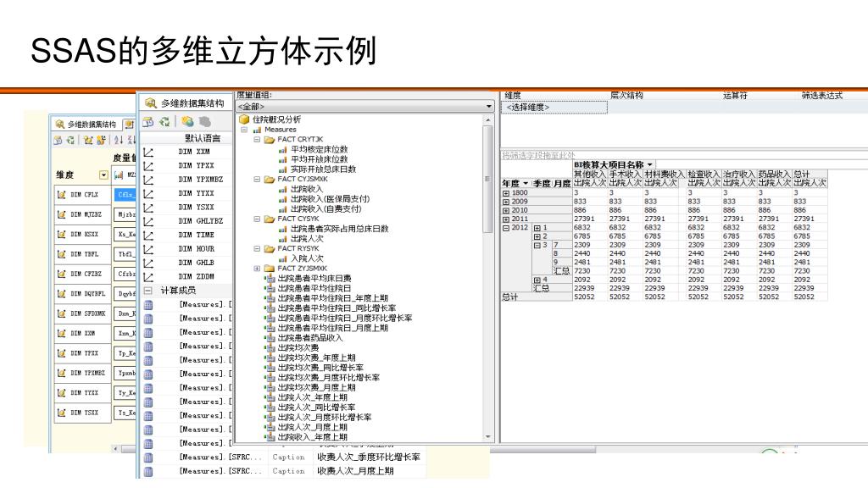Click folder icon of FACT CRYTJK
This screenshot has height=488, width=868.
tap(269, 140)
